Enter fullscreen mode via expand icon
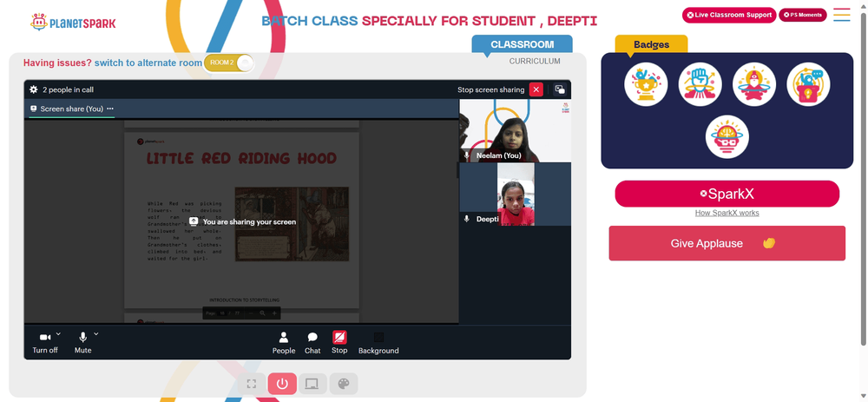The width and height of the screenshot is (868, 402). 252,384
